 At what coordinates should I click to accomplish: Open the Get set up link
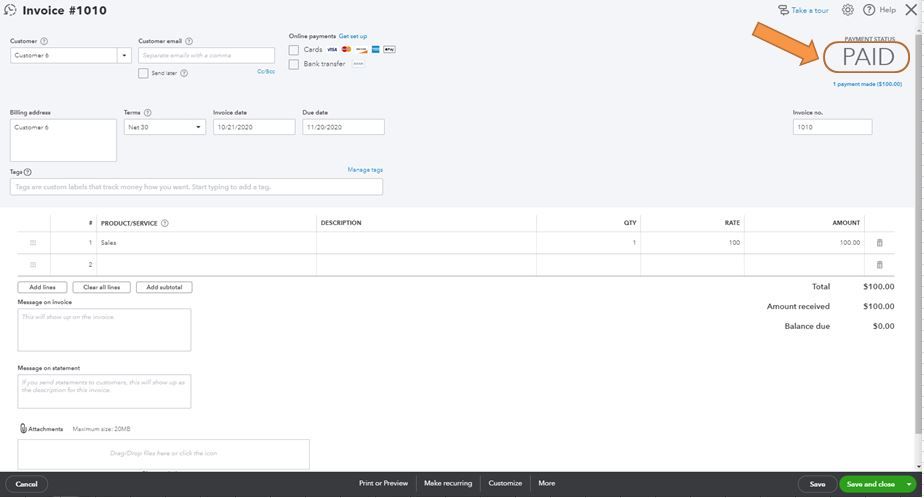[x=353, y=37]
